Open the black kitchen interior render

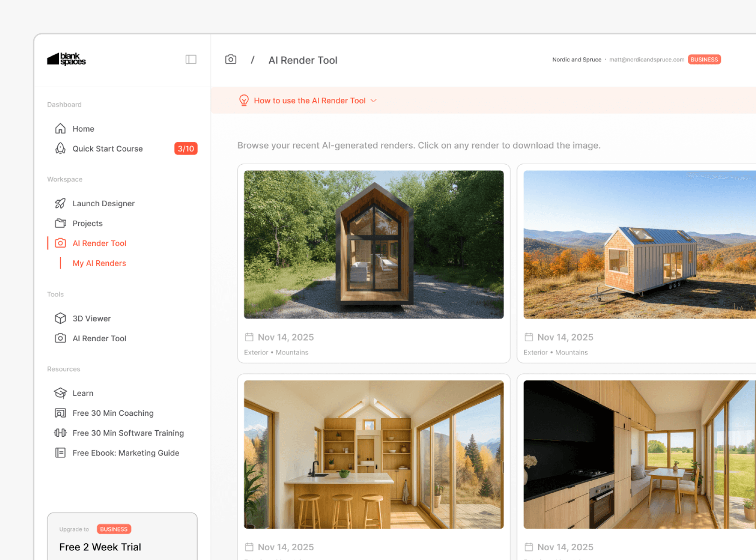click(639, 455)
